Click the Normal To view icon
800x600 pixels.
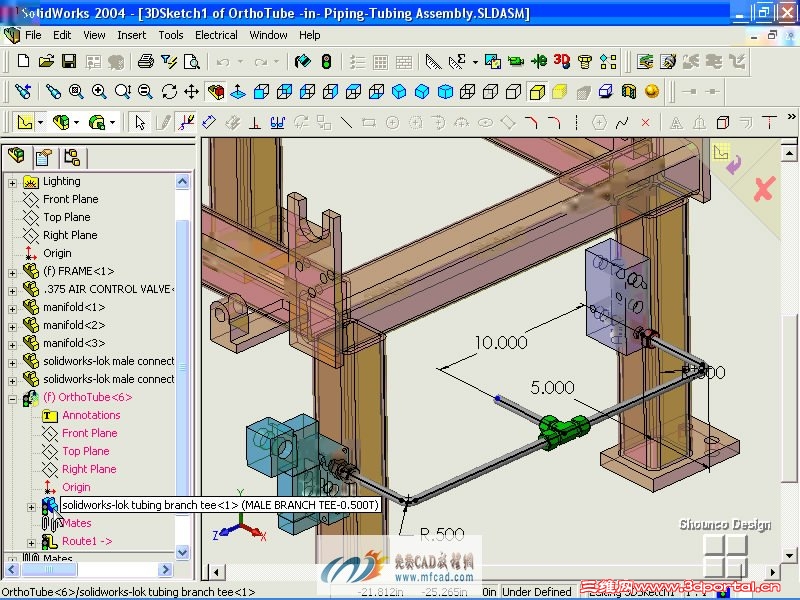[238, 92]
